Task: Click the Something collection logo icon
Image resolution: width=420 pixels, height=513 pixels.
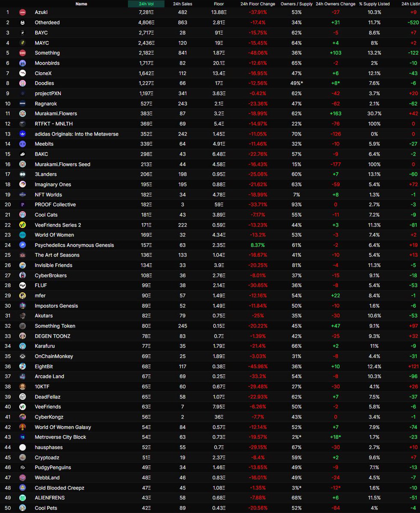Action: coord(23,53)
